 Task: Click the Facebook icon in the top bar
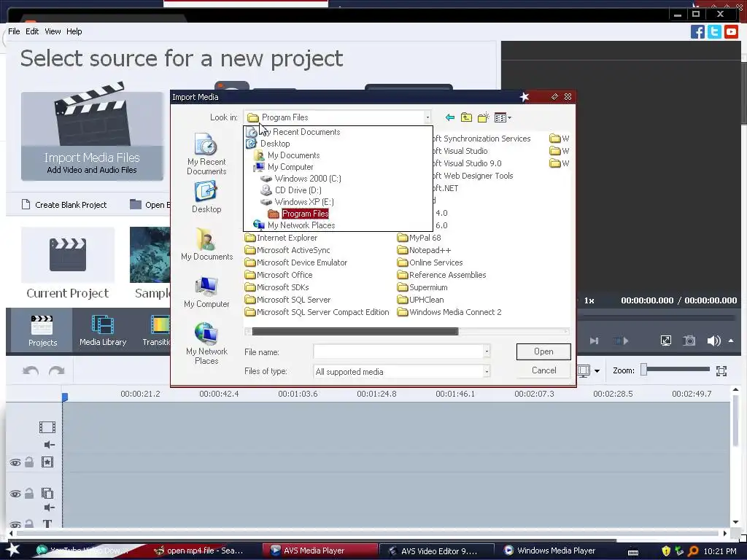(697, 32)
